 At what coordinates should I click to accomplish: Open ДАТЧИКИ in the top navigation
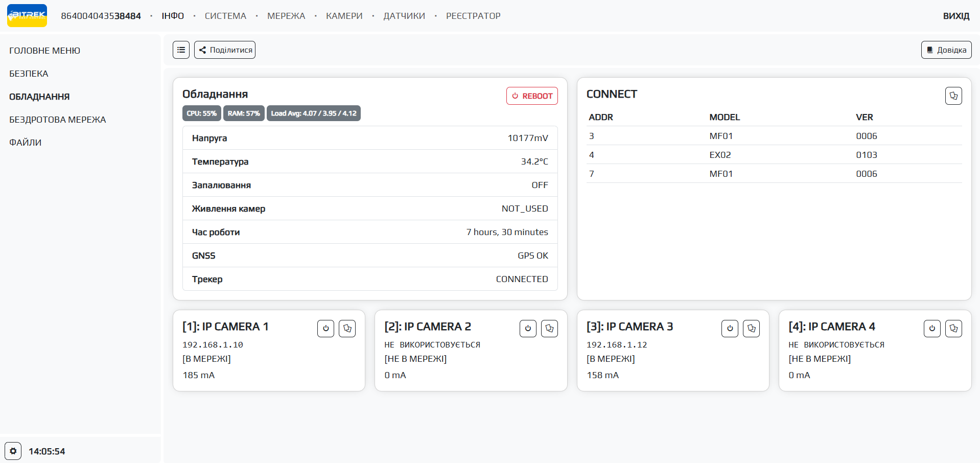(404, 16)
